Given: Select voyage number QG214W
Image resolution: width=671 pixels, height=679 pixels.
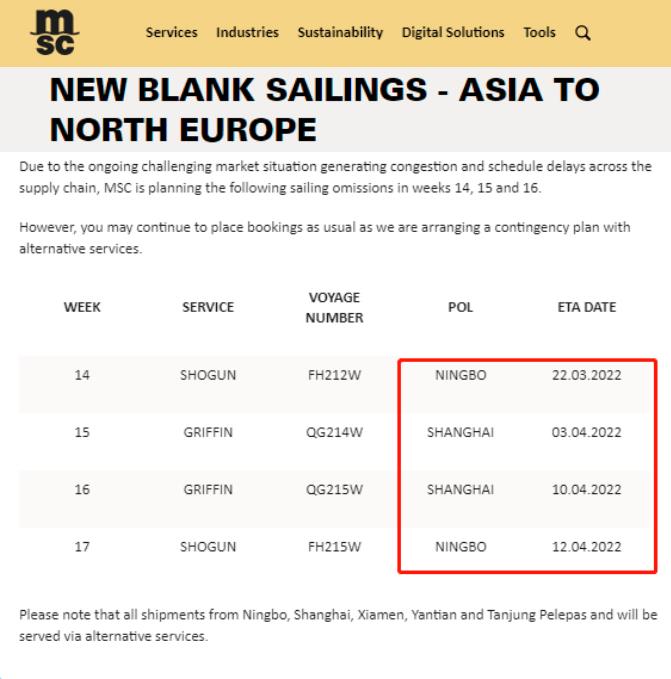Looking at the screenshot, I should click(335, 433).
